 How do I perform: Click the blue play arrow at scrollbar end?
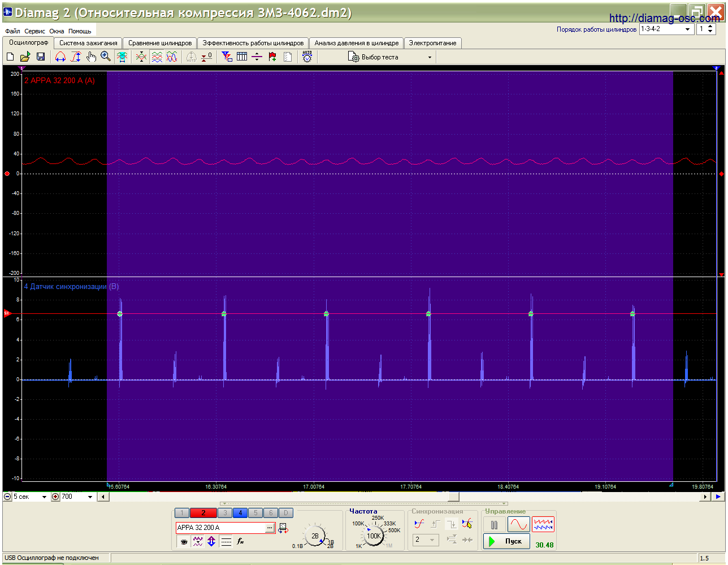coord(718,497)
